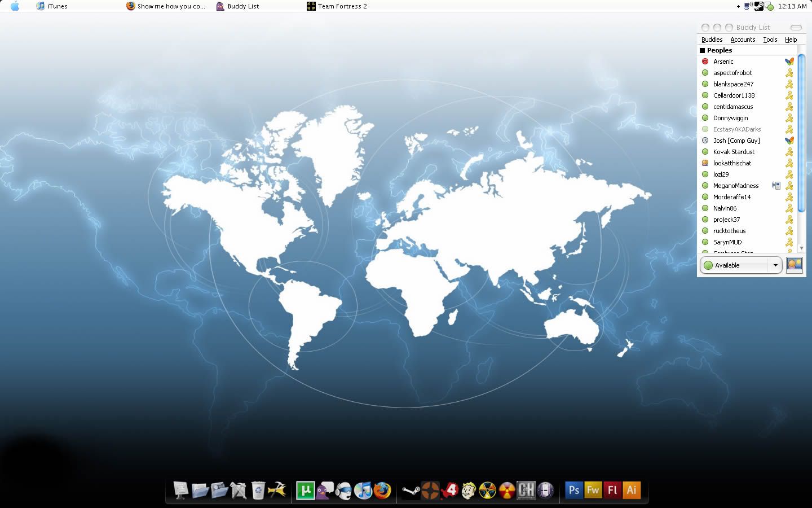The image size is (812, 508).
Task: Launch Photoshop from the dock
Action: (x=574, y=490)
